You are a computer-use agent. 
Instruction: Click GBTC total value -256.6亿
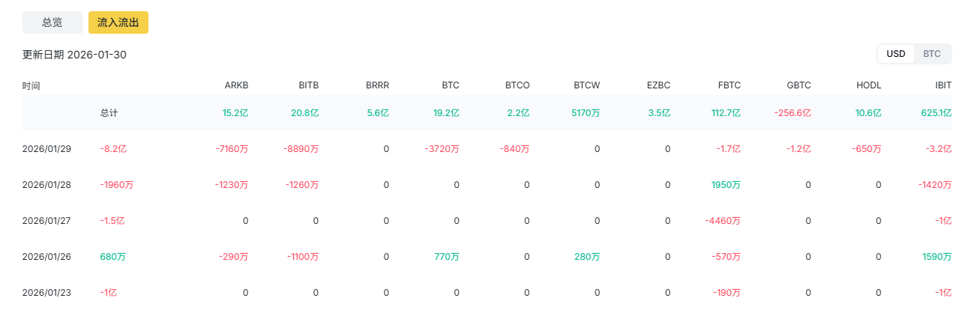point(792,113)
